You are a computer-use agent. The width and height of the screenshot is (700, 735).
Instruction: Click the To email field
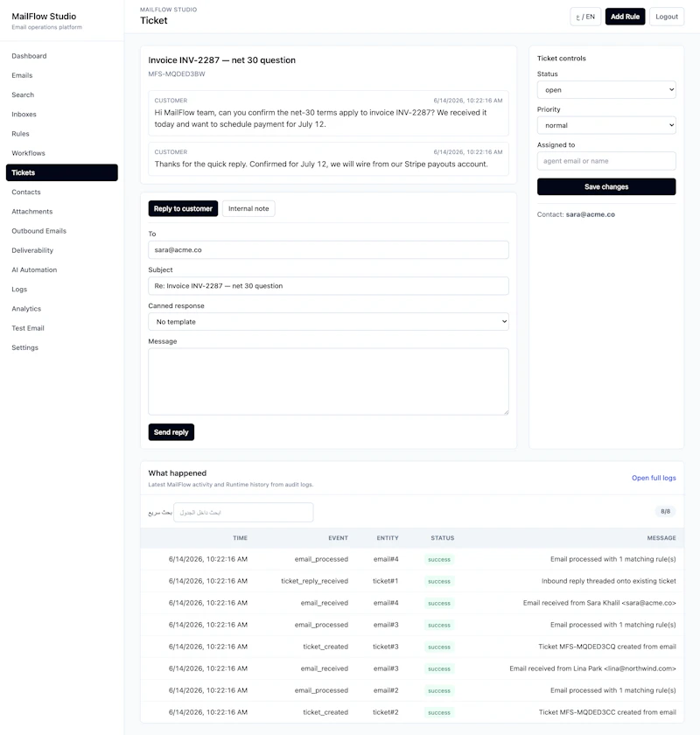(328, 250)
